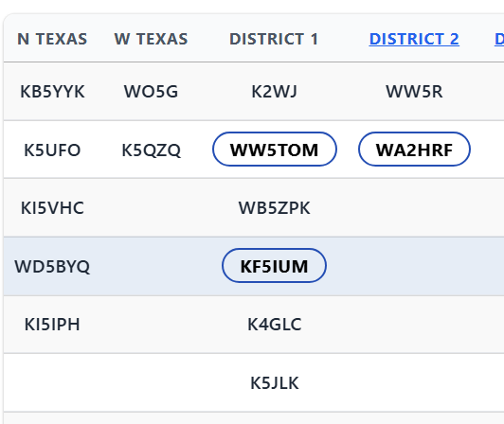Select callsign KB5YYK in N Texas
The height and width of the screenshot is (424, 504).
tap(52, 92)
